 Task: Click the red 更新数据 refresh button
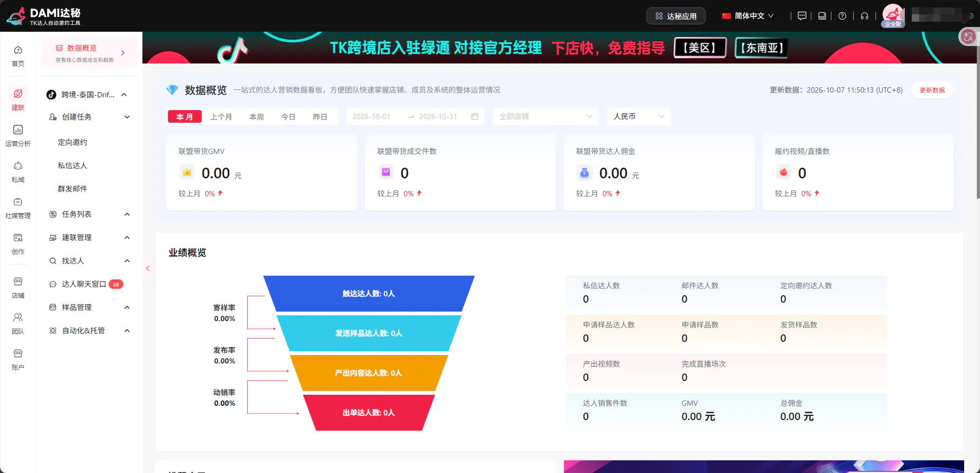(932, 90)
